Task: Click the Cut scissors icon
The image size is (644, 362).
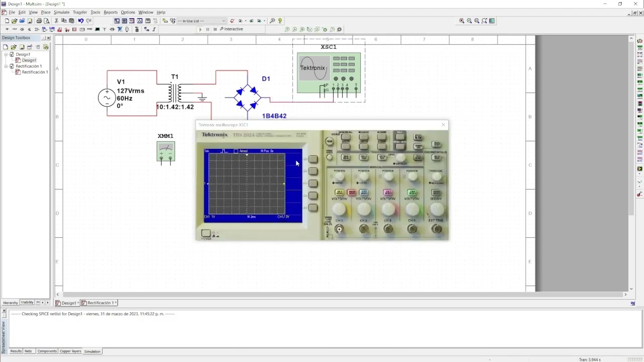Action: click(x=56, y=21)
